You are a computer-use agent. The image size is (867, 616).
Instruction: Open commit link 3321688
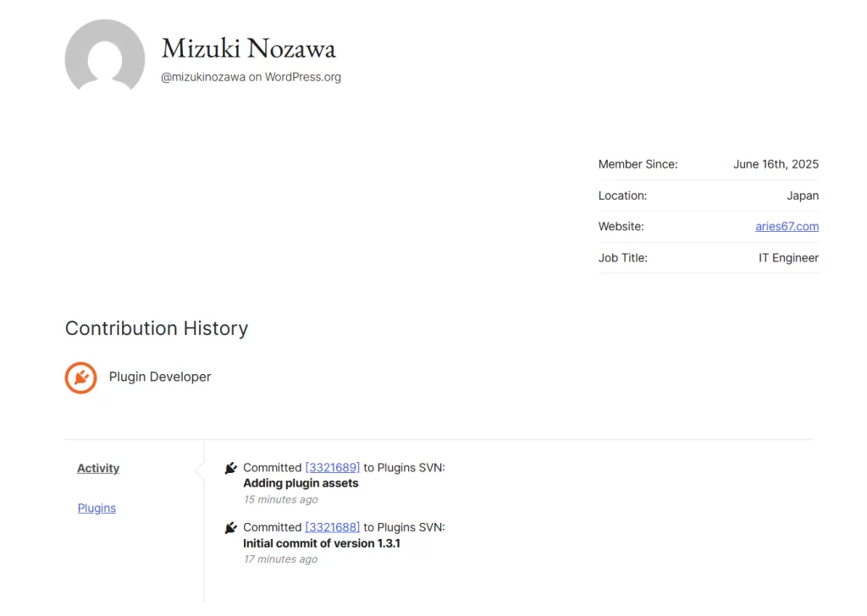pos(332,526)
